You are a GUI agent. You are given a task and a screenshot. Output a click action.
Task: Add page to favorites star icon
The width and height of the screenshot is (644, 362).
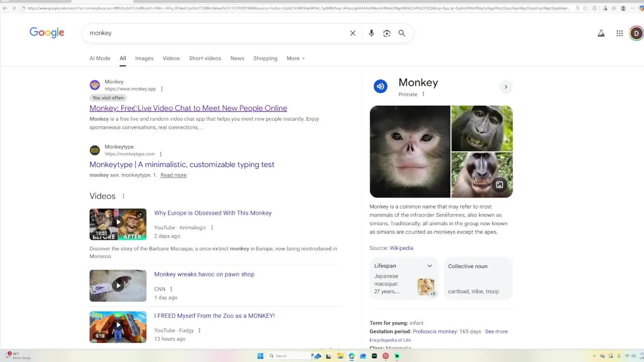[585, 8]
